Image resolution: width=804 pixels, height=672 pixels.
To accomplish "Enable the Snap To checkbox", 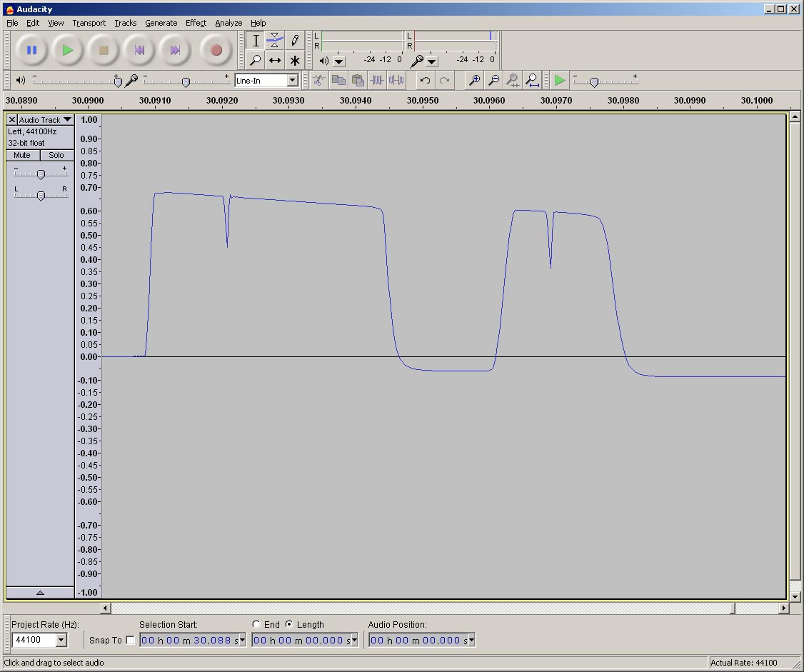I will pos(130,640).
